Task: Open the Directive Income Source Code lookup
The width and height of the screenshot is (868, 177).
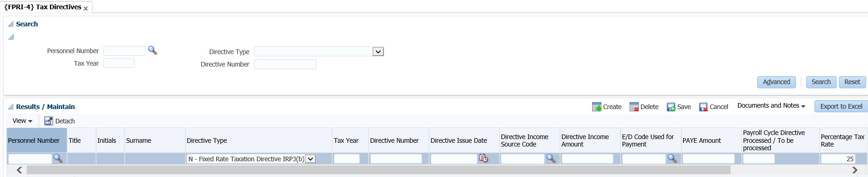Action: (551, 159)
